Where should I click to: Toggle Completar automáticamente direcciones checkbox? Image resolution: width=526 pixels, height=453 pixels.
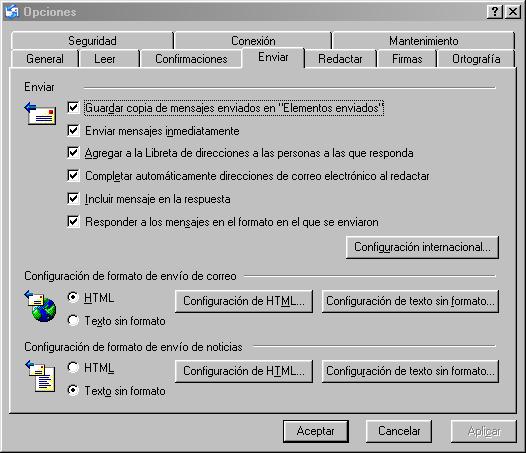[73, 176]
